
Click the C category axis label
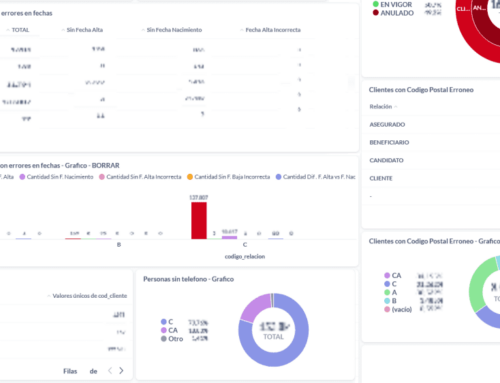tap(245, 245)
